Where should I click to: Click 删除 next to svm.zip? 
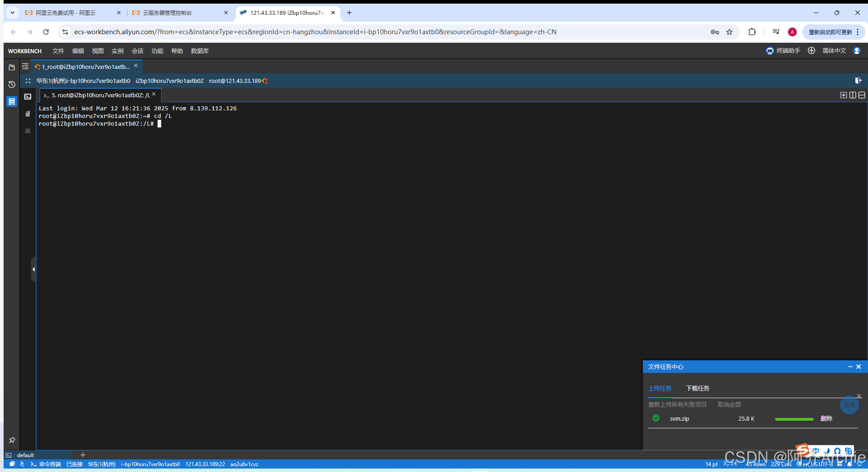(826, 418)
